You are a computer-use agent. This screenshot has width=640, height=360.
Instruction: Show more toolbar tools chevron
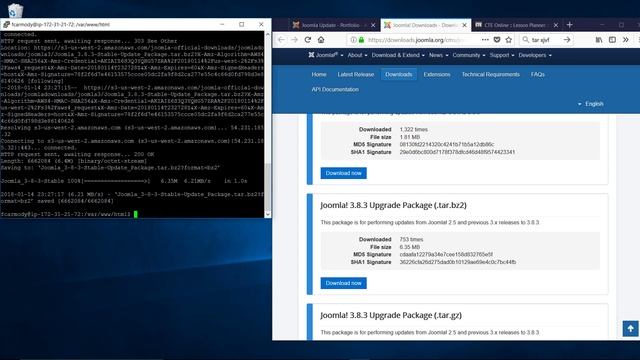[x=626, y=40]
